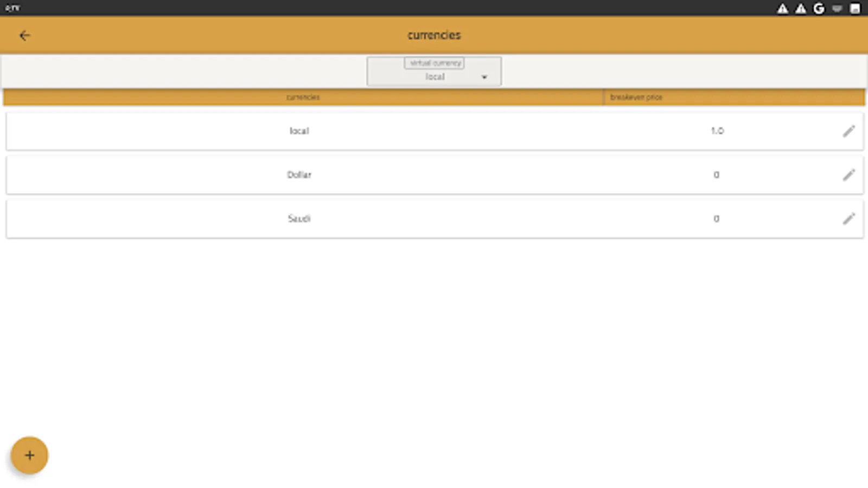868x488 pixels.
Task: Open the virtual currency dropdown
Action: point(434,71)
